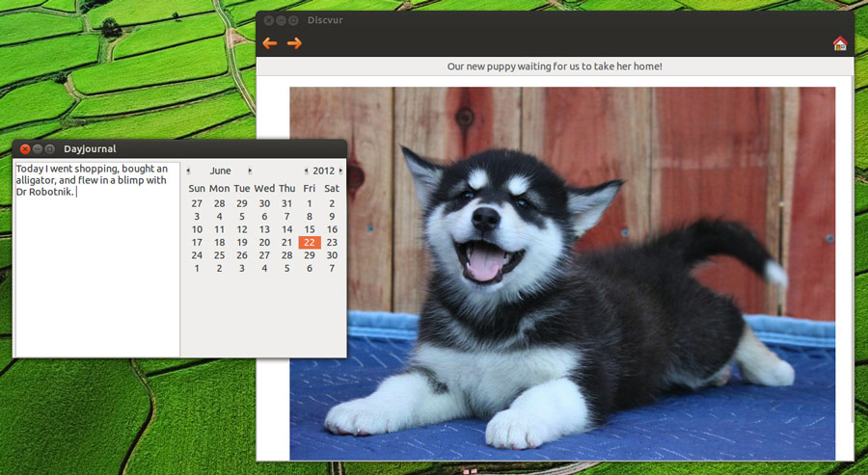This screenshot has width=868, height=475.
Task: Advance to the month after June
Action: 250,172
